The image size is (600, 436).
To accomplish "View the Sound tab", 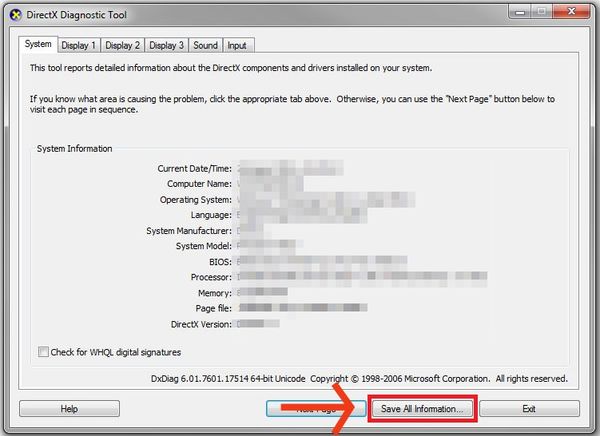I will click(205, 46).
